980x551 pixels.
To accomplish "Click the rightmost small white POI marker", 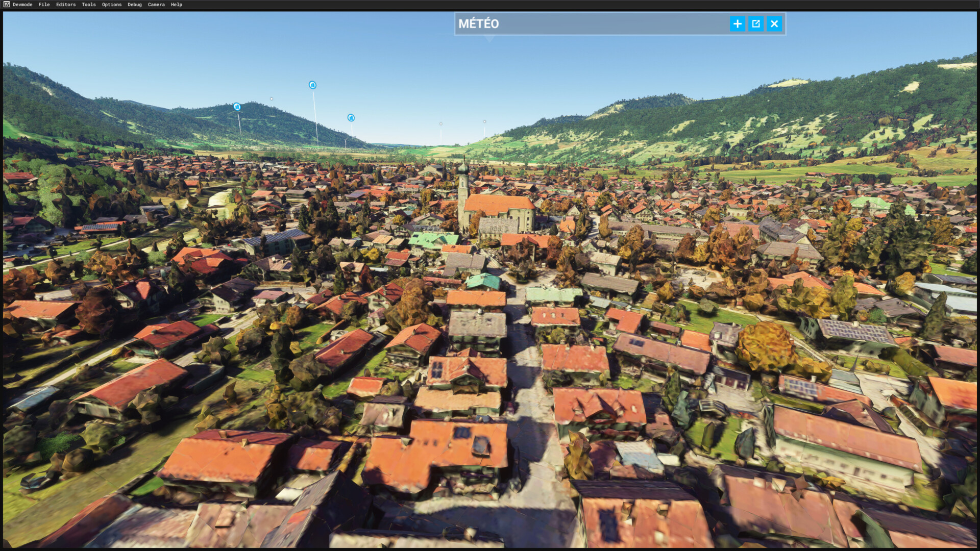I will point(484,121).
